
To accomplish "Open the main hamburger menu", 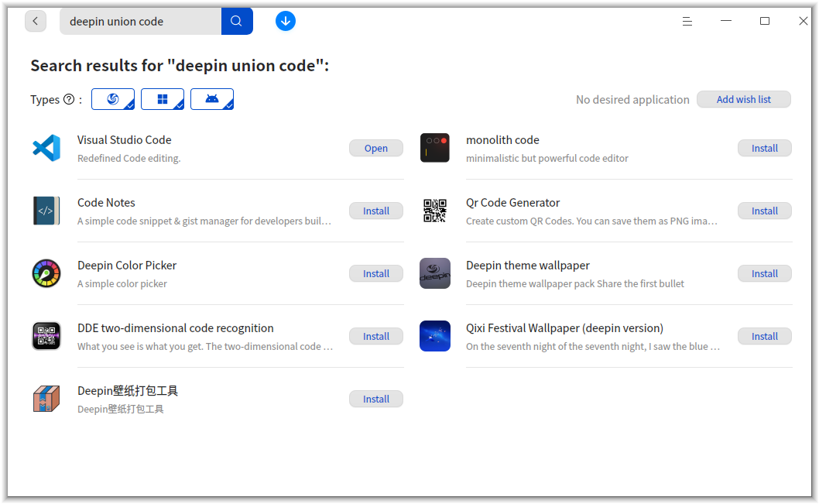I will click(x=687, y=21).
